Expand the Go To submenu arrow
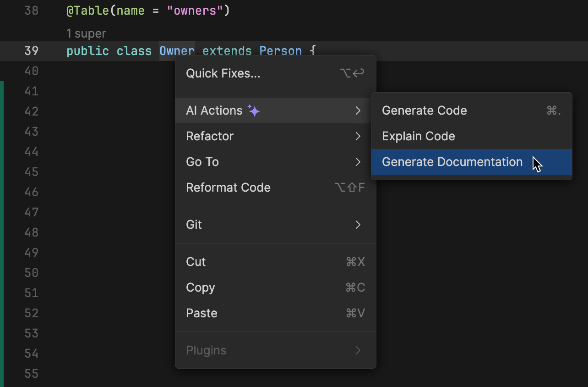Viewport: 588px width, 387px height. point(358,162)
